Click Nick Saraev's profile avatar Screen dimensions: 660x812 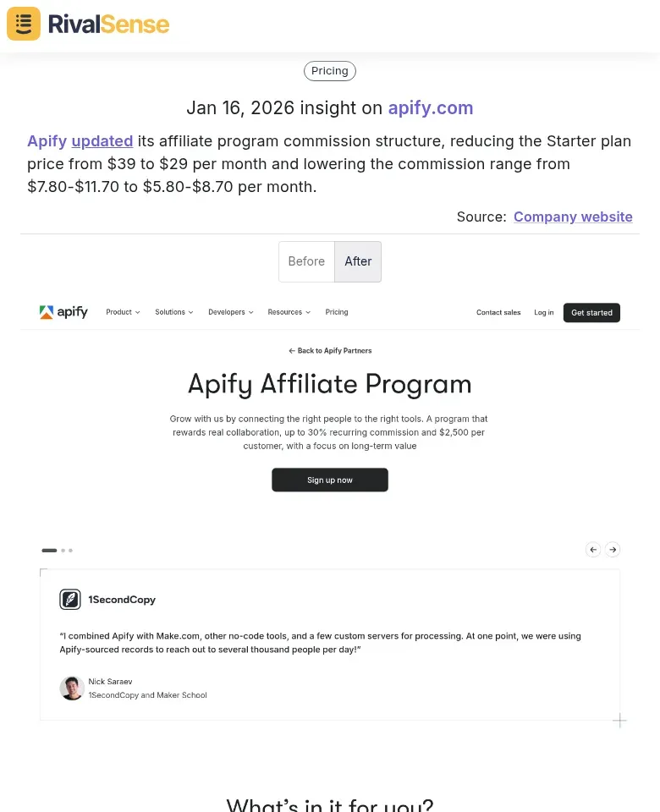point(71,688)
